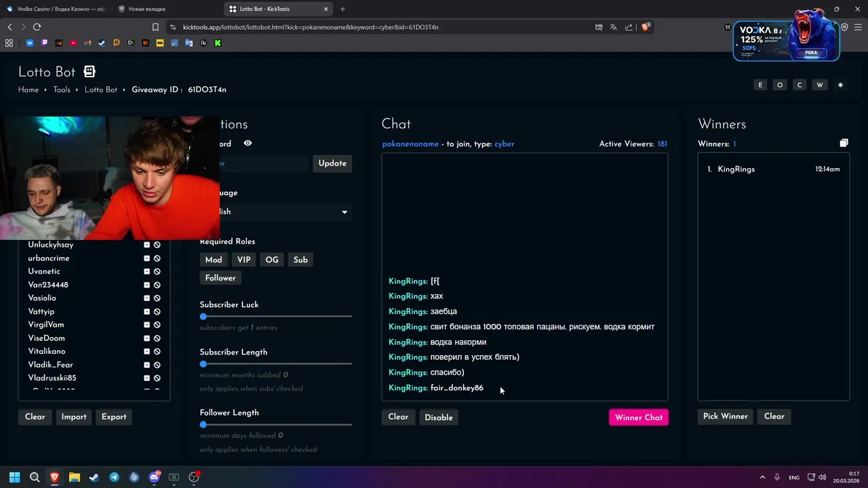Open Discord from the taskbar
Viewport: 868px width, 488px height.
(154, 477)
